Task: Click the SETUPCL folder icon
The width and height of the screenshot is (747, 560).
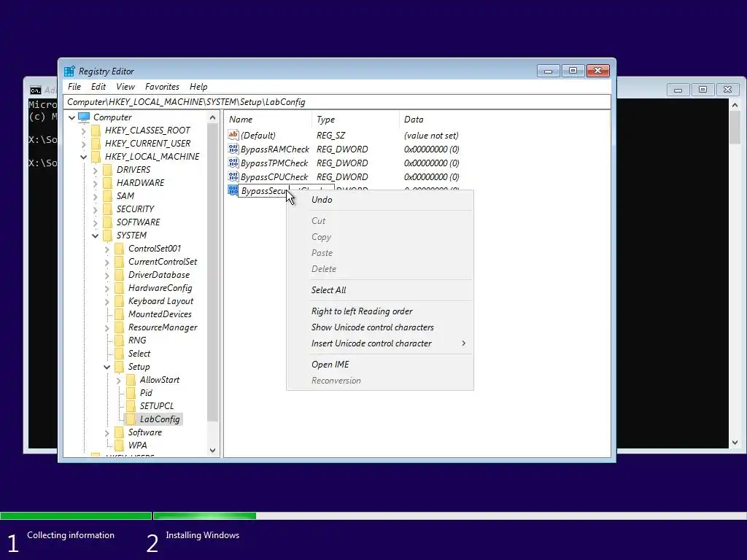Action: pyautogui.click(x=131, y=406)
